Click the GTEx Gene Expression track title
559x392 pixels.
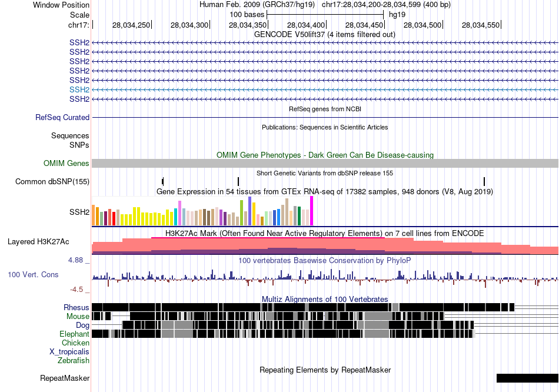(325, 192)
